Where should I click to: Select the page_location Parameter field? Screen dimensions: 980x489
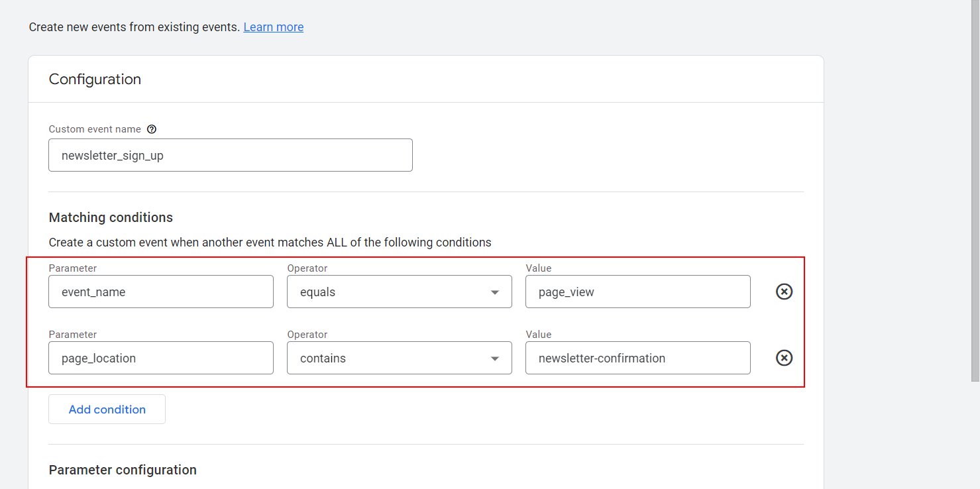click(160, 358)
